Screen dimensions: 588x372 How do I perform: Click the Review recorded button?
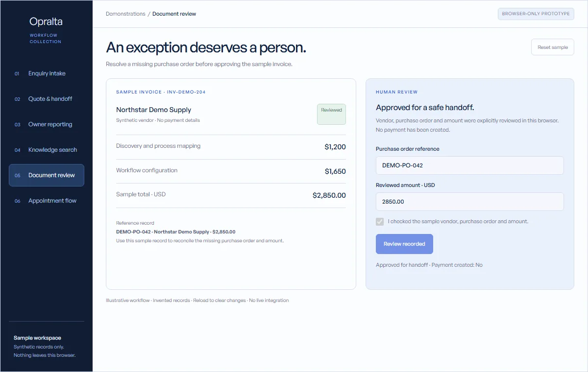404,244
